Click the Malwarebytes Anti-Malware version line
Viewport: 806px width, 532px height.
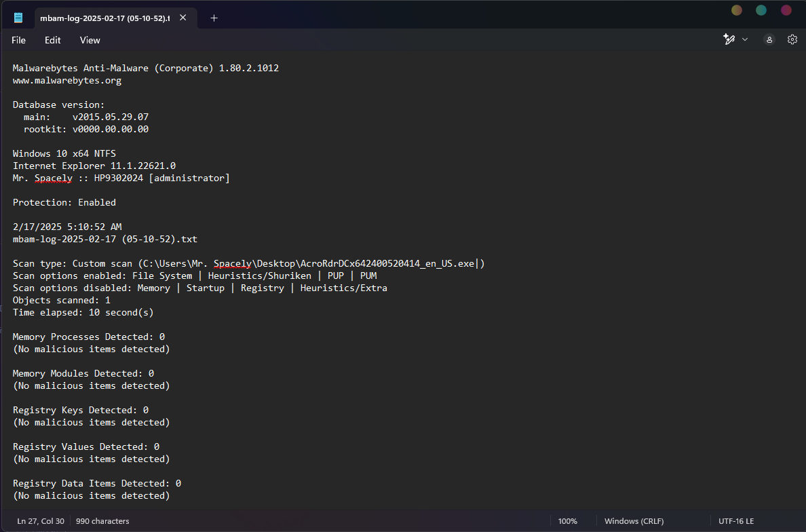point(145,68)
